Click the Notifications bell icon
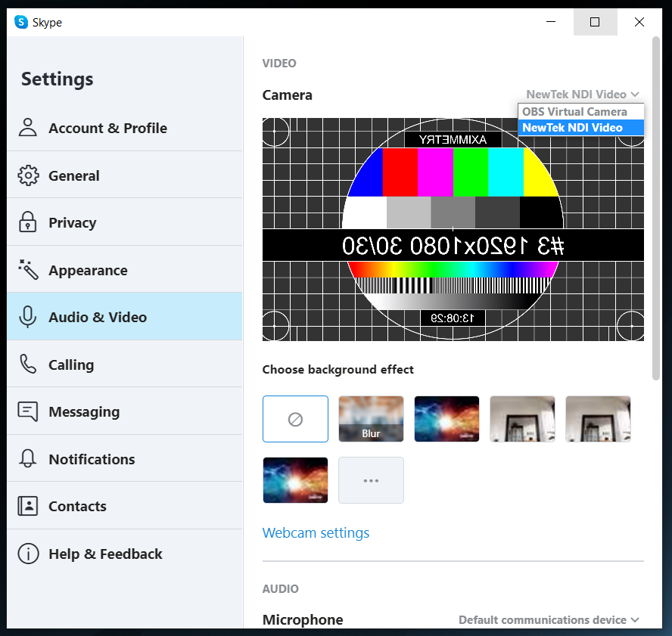 pyautogui.click(x=28, y=459)
